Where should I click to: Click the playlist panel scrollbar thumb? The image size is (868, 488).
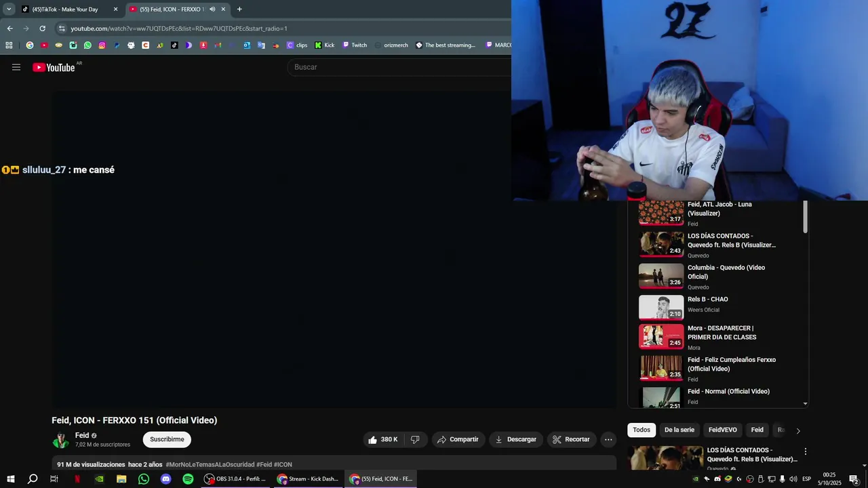[805, 217]
